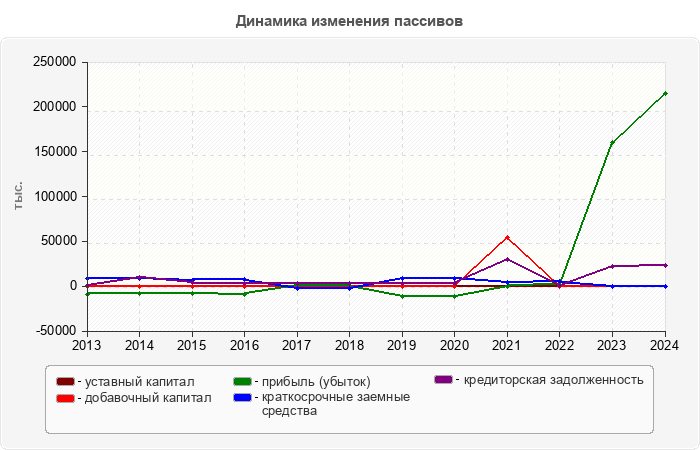Click the тыс. vertical axis title

(x=19, y=196)
